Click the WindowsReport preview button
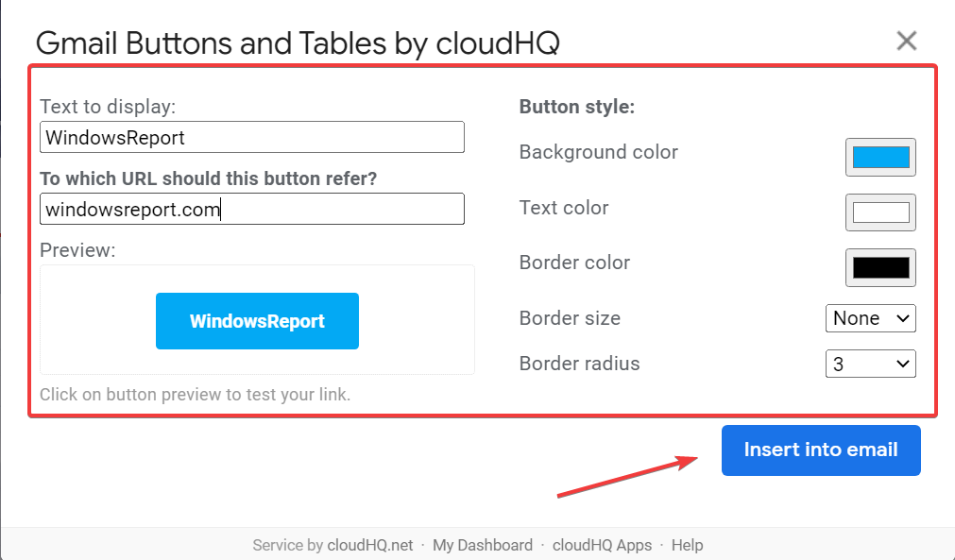This screenshot has width=955, height=560. pyautogui.click(x=257, y=321)
